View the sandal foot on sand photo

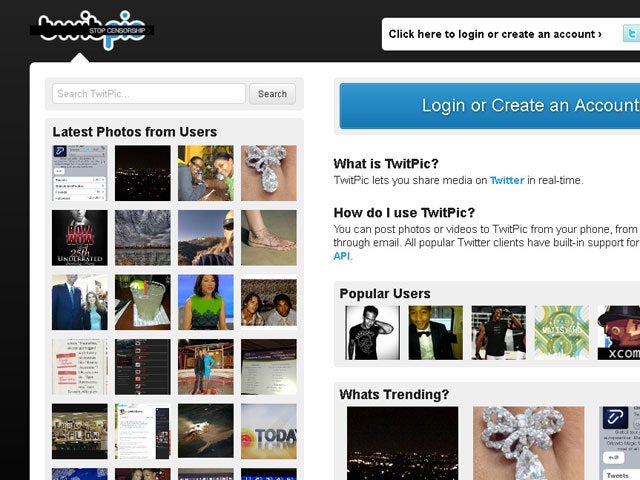(269, 238)
